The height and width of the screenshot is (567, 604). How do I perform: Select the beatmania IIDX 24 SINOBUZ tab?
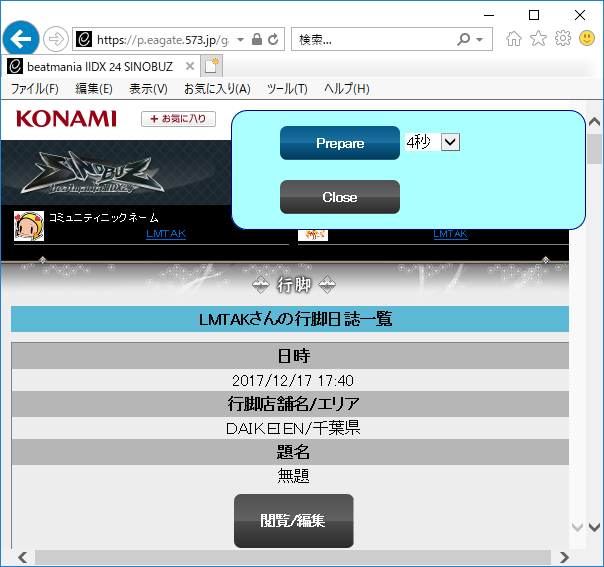coord(100,67)
